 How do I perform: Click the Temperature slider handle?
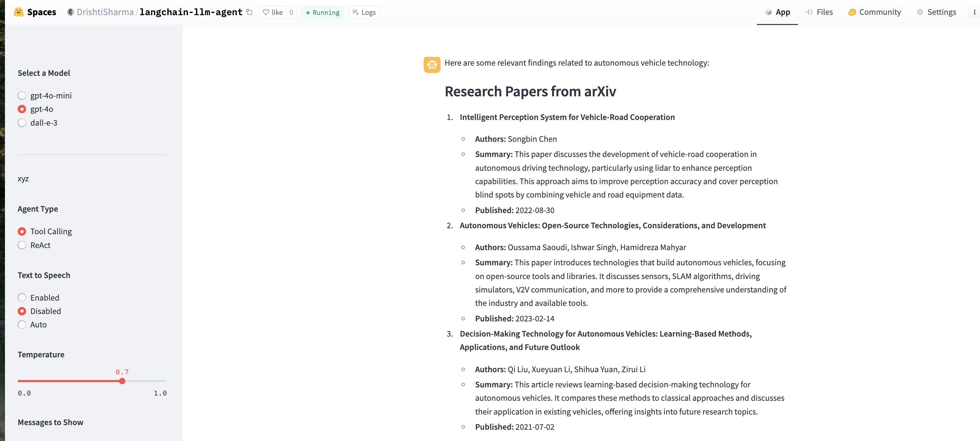pyautogui.click(x=122, y=381)
